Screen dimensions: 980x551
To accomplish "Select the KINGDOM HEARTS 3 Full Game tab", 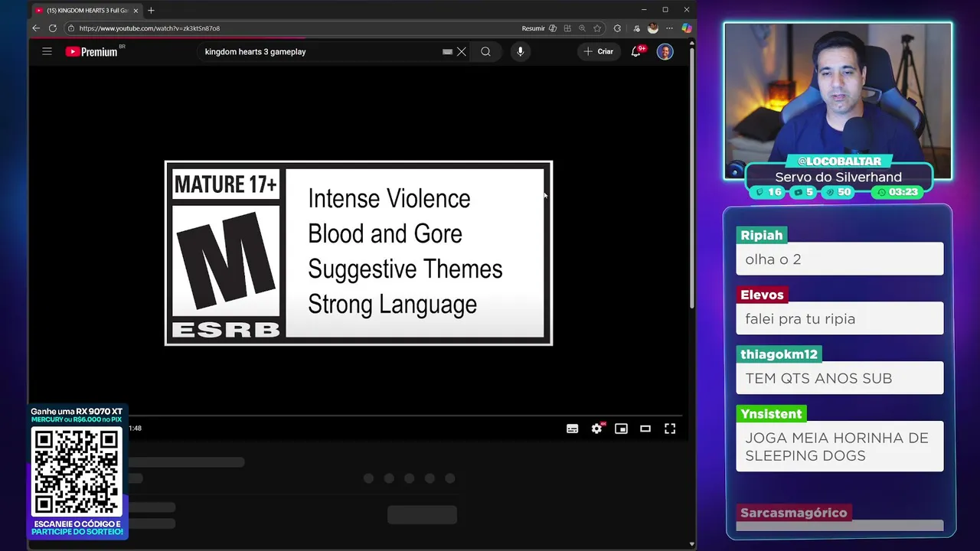I will (86, 11).
